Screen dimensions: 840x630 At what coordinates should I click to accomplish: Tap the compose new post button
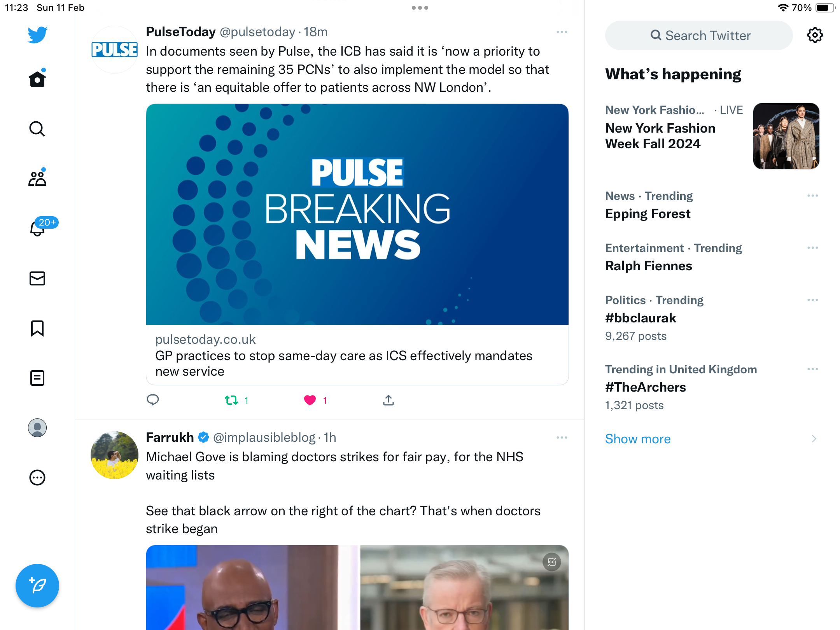pos(37,586)
